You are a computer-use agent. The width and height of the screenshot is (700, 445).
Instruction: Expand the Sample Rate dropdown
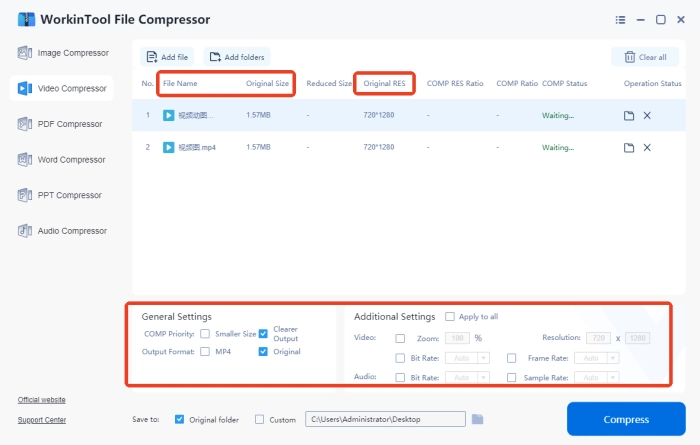614,378
